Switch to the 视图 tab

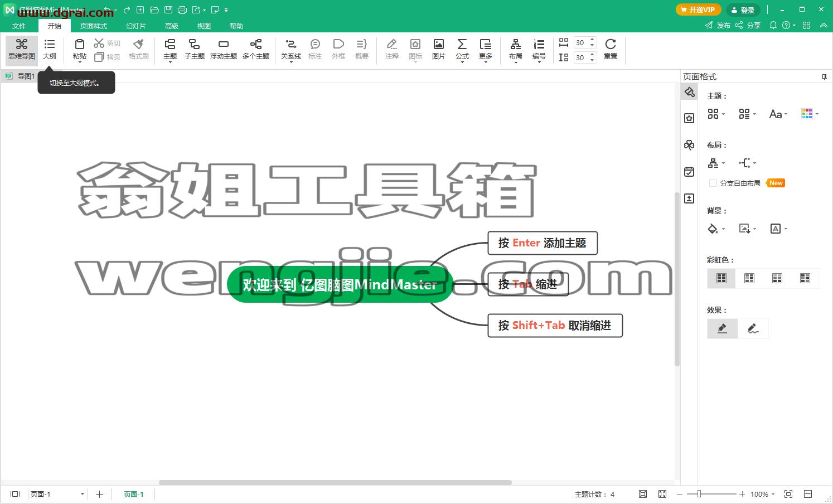coord(204,26)
